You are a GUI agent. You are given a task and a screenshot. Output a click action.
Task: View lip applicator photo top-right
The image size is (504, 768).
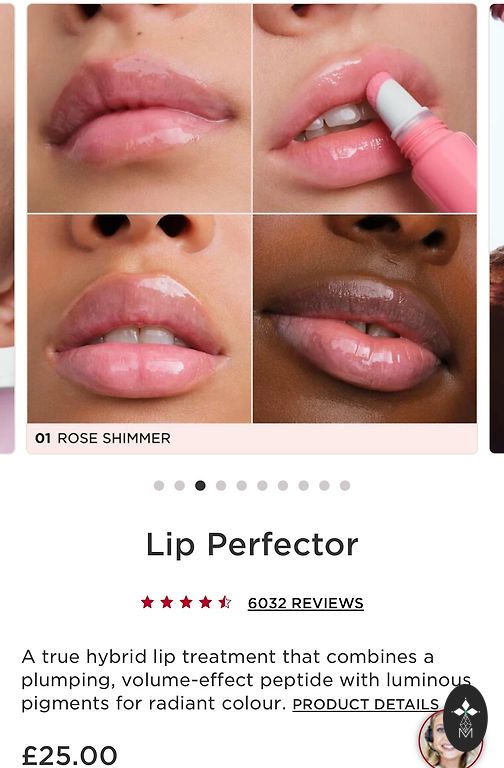[365, 108]
